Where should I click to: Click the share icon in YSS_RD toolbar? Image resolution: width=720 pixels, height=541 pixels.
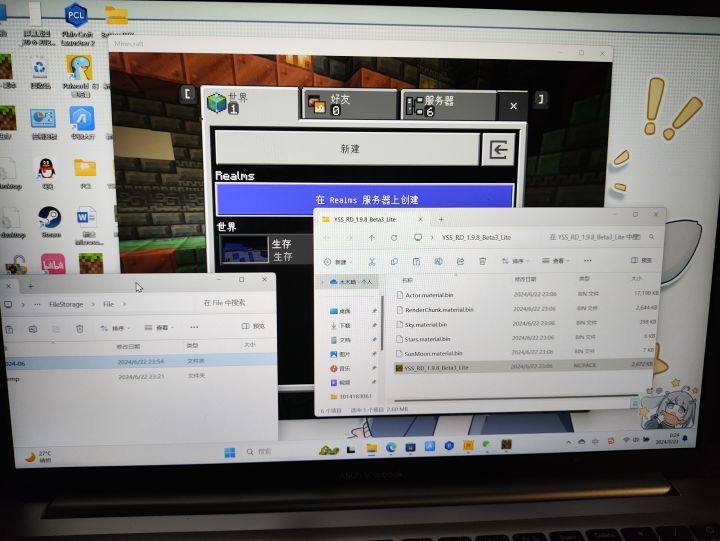(x=460, y=261)
